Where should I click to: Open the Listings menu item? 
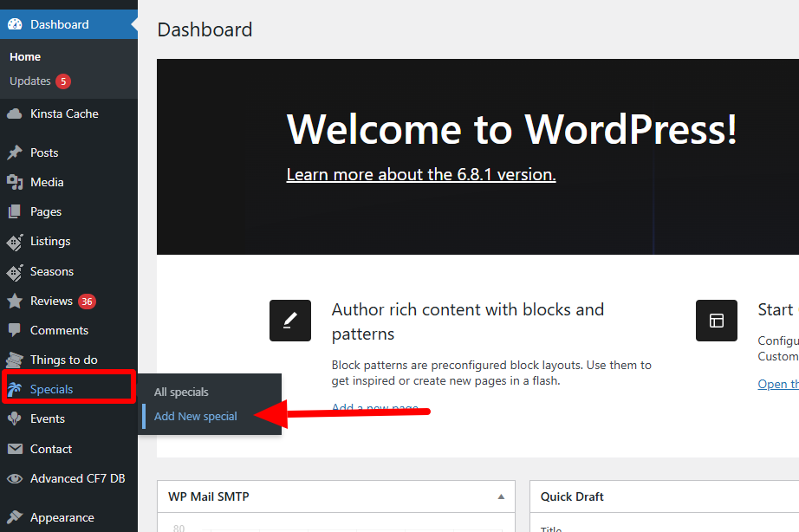[x=50, y=241]
